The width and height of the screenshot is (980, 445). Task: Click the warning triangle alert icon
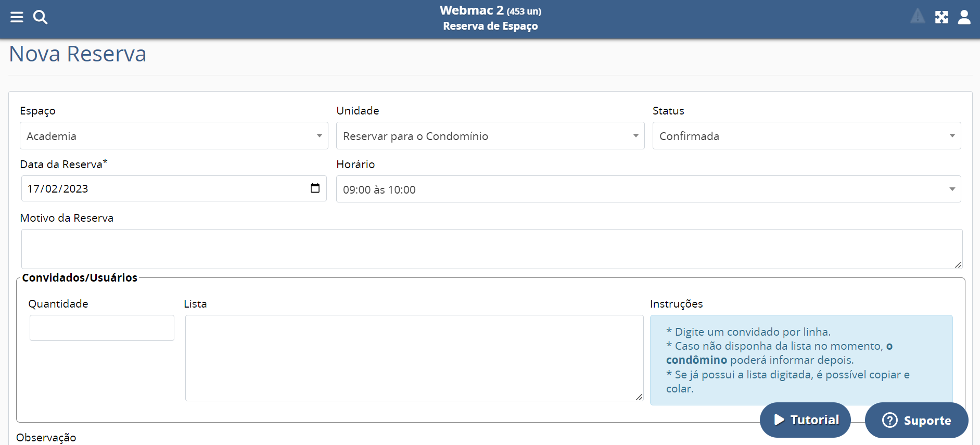(918, 17)
